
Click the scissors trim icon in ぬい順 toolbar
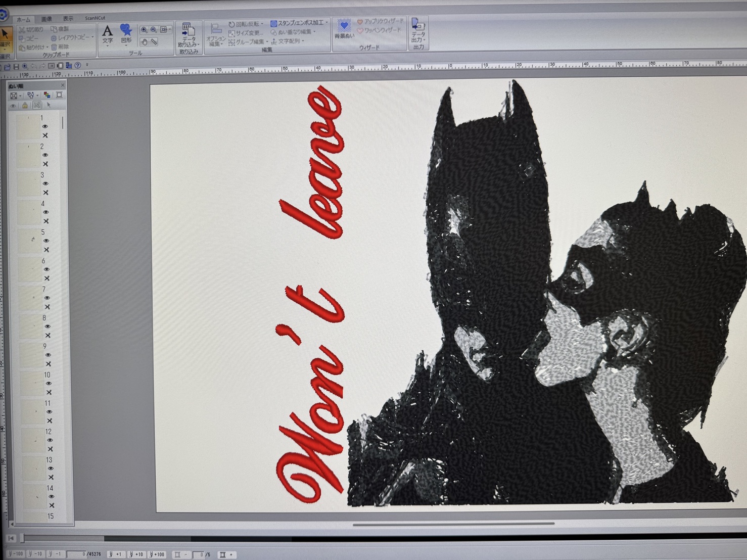pyautogui.click(x=36, y=105)
